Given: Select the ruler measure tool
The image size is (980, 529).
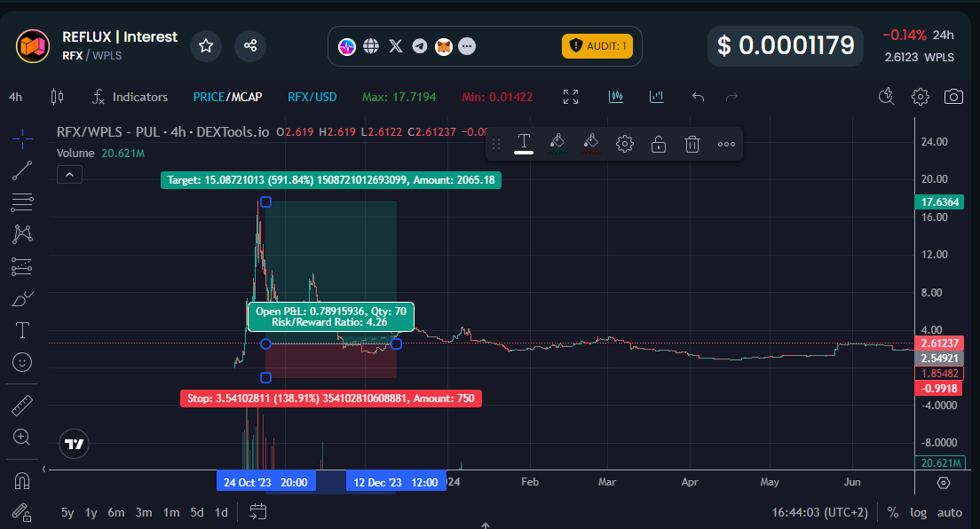Looking at the screenshot, I should pos(22,406).
